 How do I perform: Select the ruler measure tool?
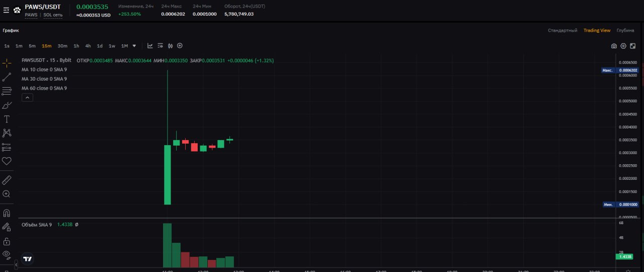point(7,180)
